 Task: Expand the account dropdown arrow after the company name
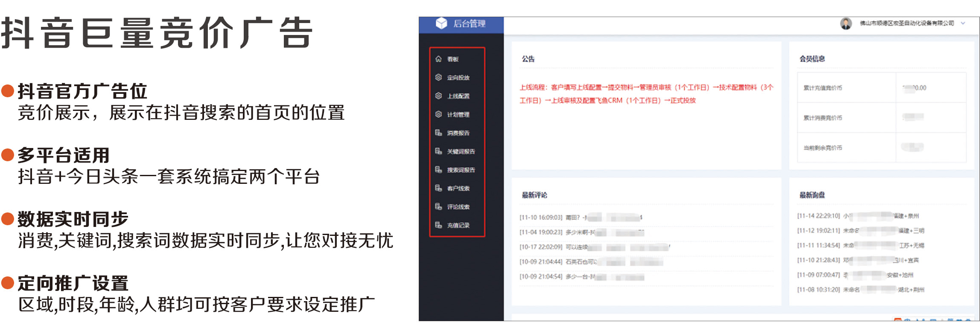963,23
